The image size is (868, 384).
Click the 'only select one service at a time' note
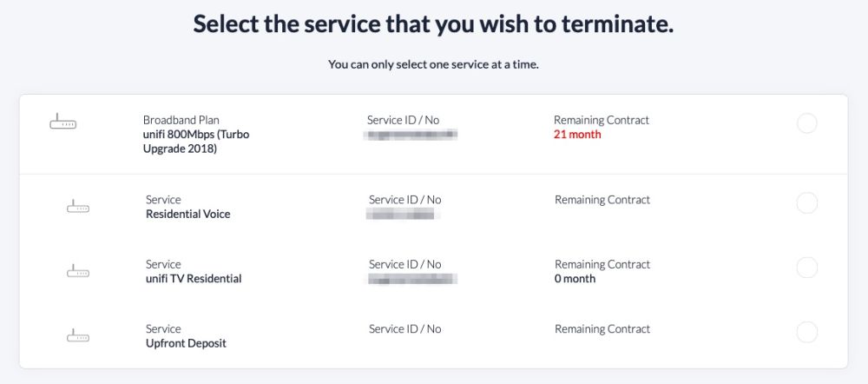(x=433, y=64)
